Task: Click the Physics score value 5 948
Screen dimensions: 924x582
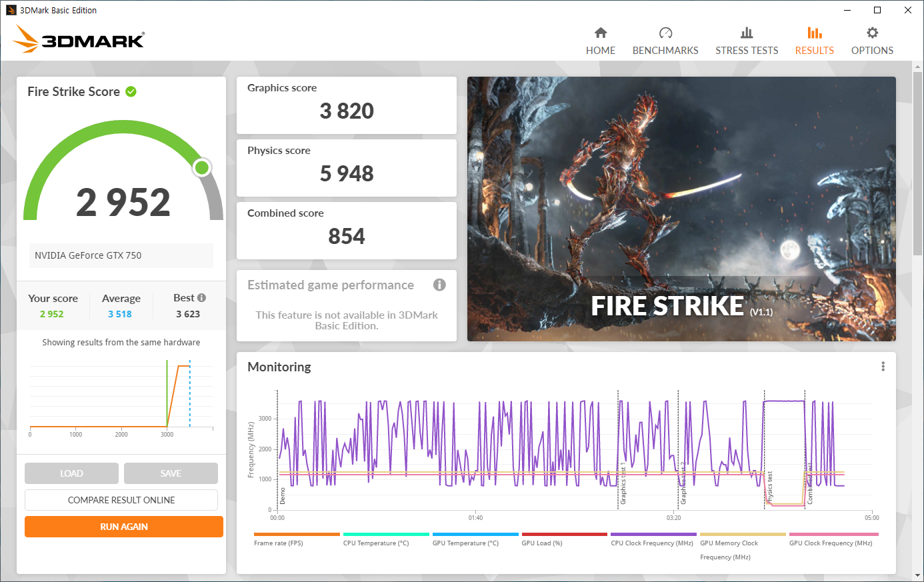Action: coord(347,173)
